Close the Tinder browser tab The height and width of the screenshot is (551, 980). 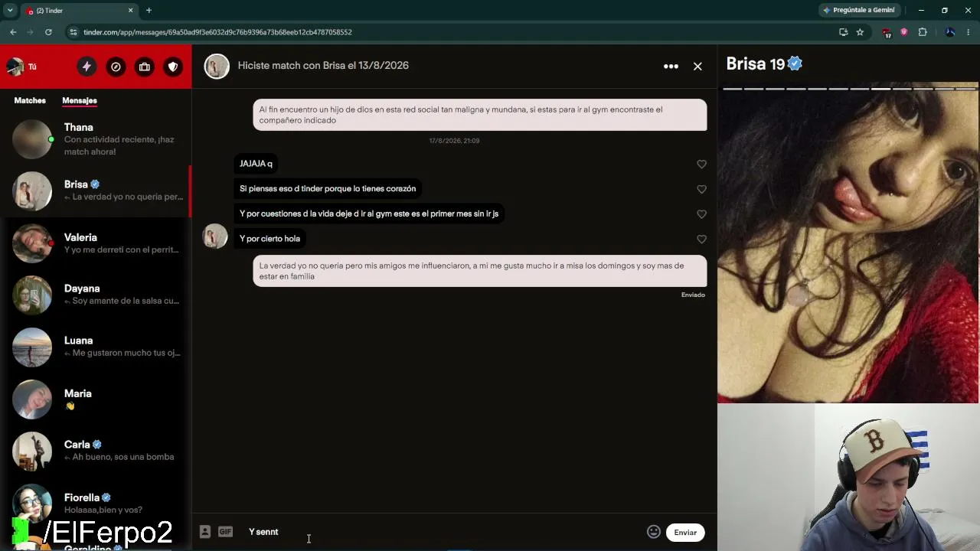coord(130,11)
